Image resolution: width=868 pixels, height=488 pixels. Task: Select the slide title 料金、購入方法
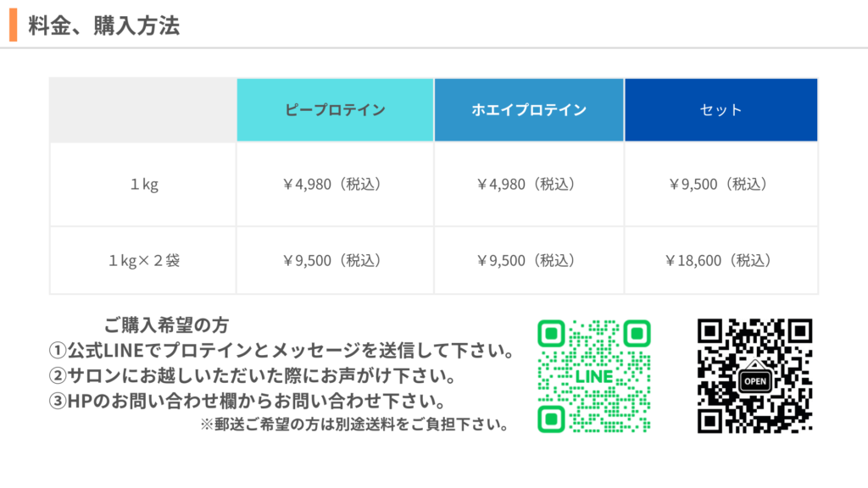click(x=104, y=26)
